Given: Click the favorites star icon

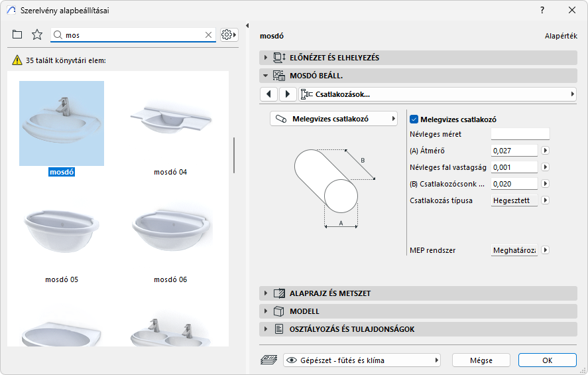Looking at the screenshot, I should (x=37, y=35).
